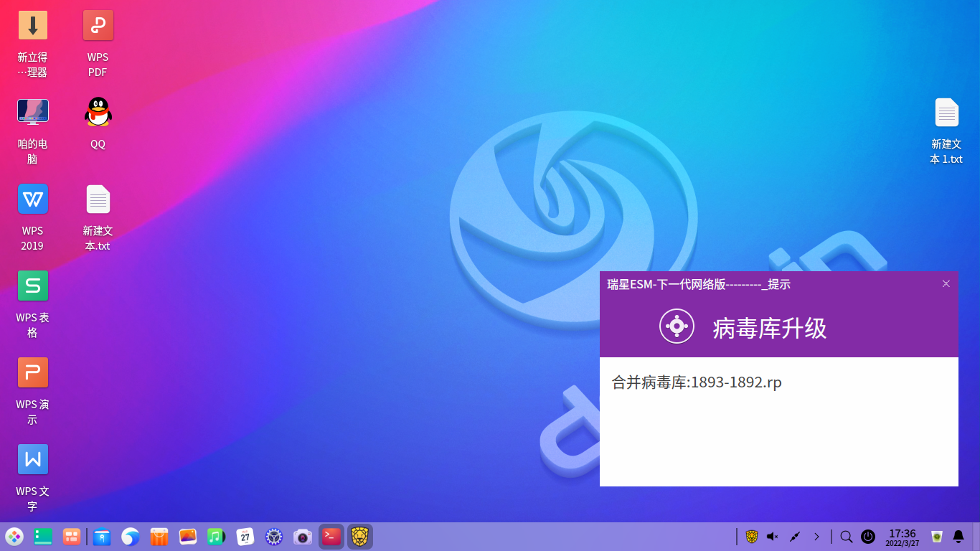Viewport: 980px width, 551px height.
Task: Unmute sound via the tray volume icon
Action: click(x=773, y=537)
